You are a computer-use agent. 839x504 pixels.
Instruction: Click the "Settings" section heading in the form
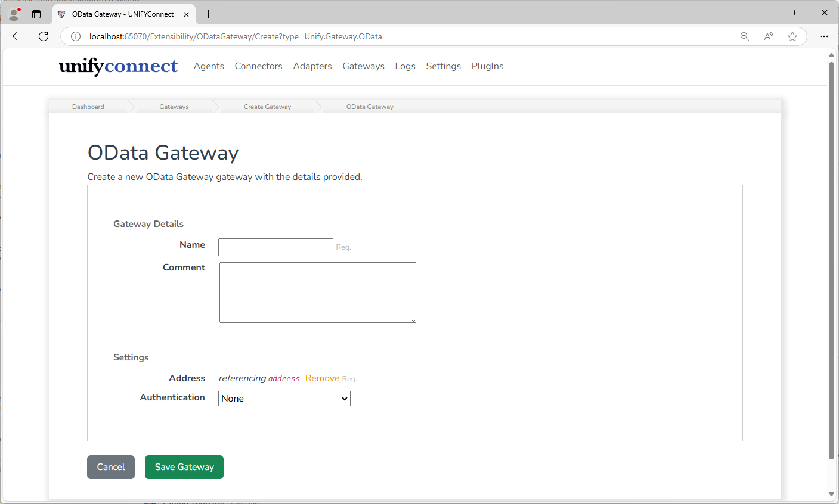pos(131,357)
